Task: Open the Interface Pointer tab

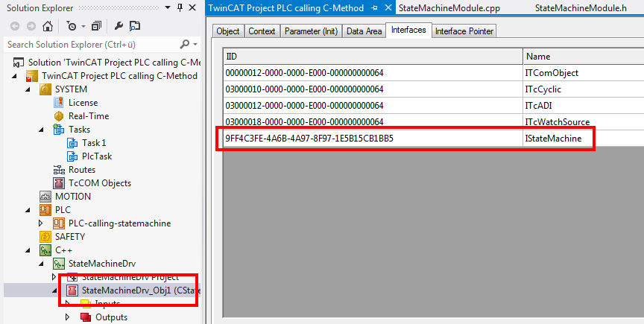Action: click(x=464, y=31)
